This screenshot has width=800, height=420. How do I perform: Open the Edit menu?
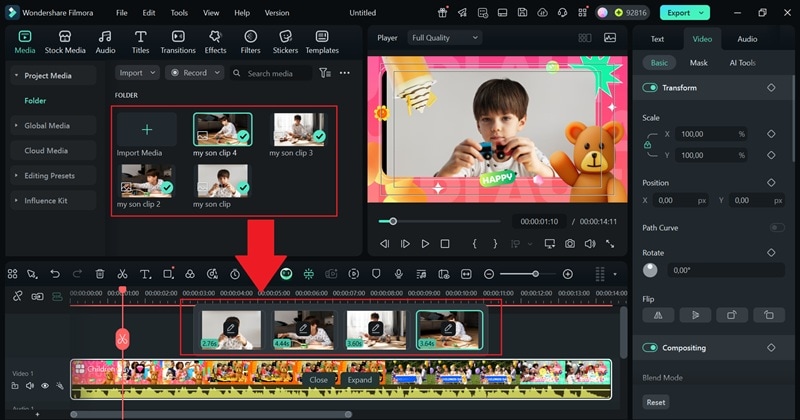click(149, 13)
